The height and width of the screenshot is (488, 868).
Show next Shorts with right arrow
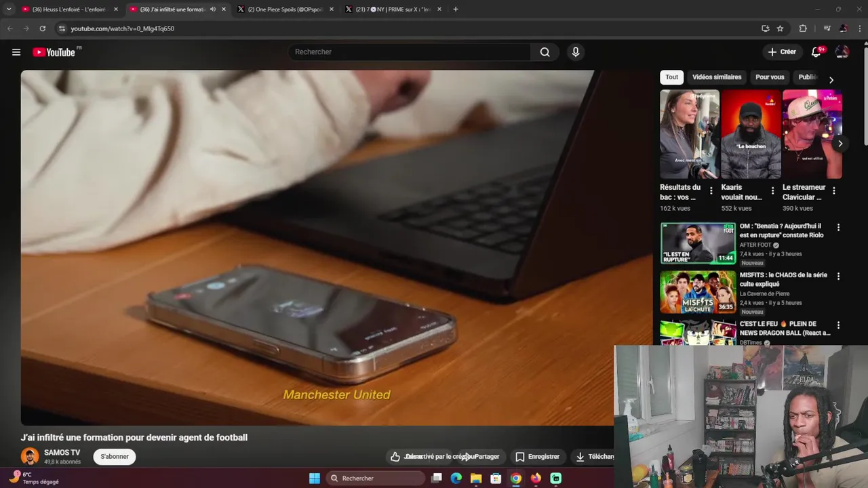pyautogui.click(x=840, y=144)
